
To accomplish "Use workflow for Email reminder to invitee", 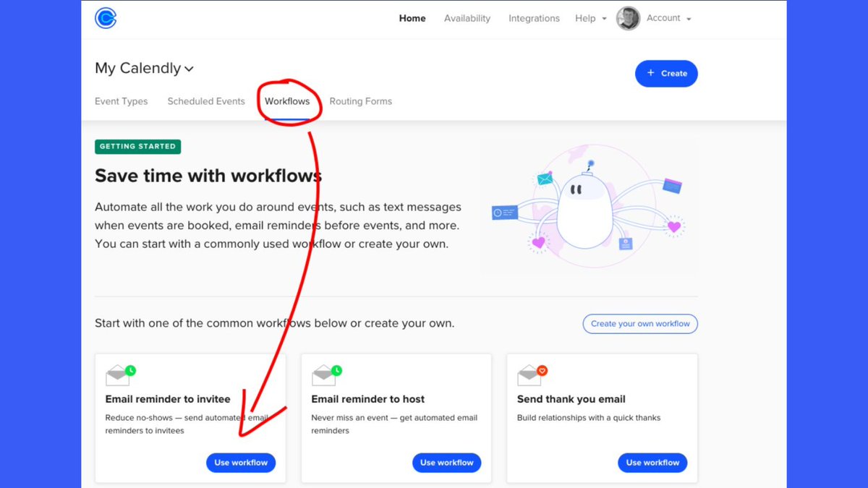I will pos(241,463).
